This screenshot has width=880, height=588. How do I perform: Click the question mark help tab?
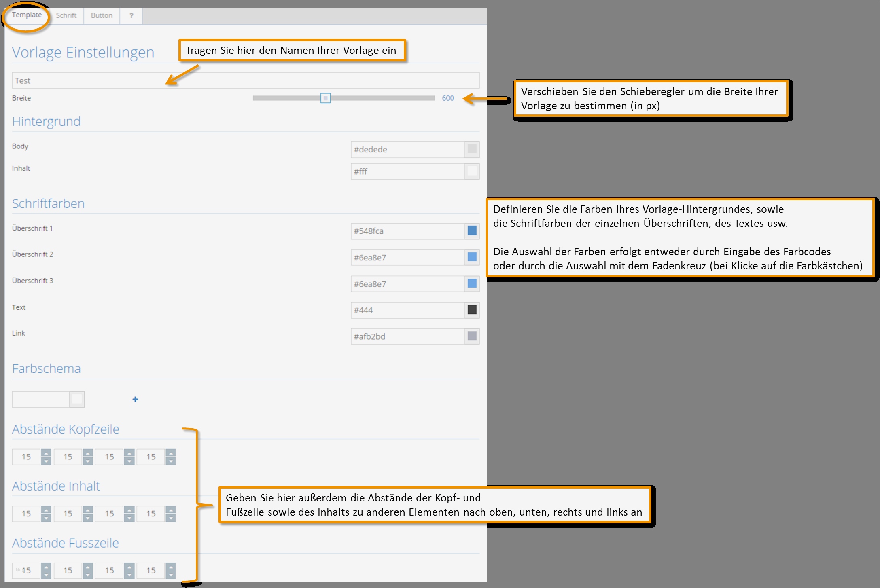pos(131,15)
